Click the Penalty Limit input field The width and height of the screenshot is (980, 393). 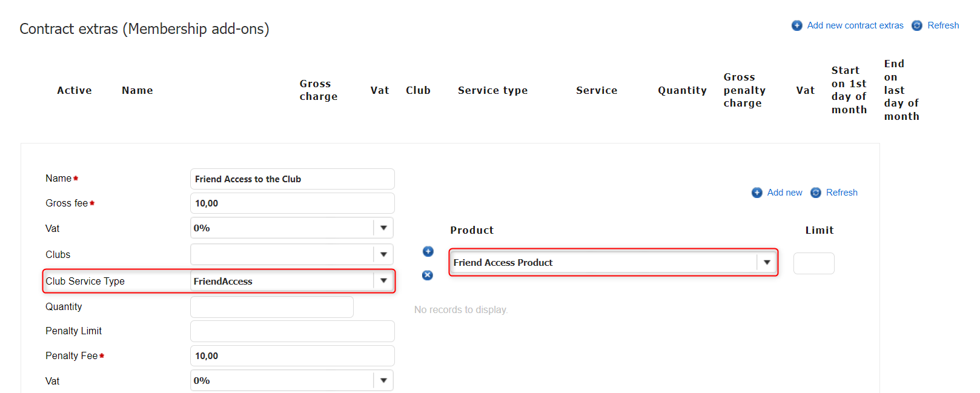pos(292,331)
